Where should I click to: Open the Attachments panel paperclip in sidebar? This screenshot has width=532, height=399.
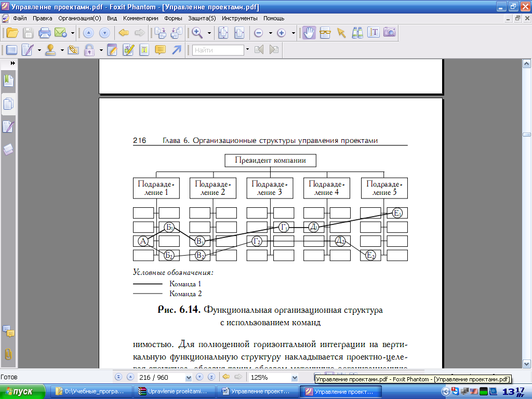8,354
